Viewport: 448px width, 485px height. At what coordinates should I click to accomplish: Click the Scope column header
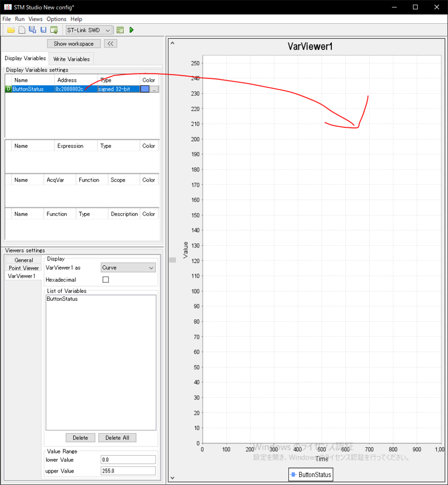[124, 180]
